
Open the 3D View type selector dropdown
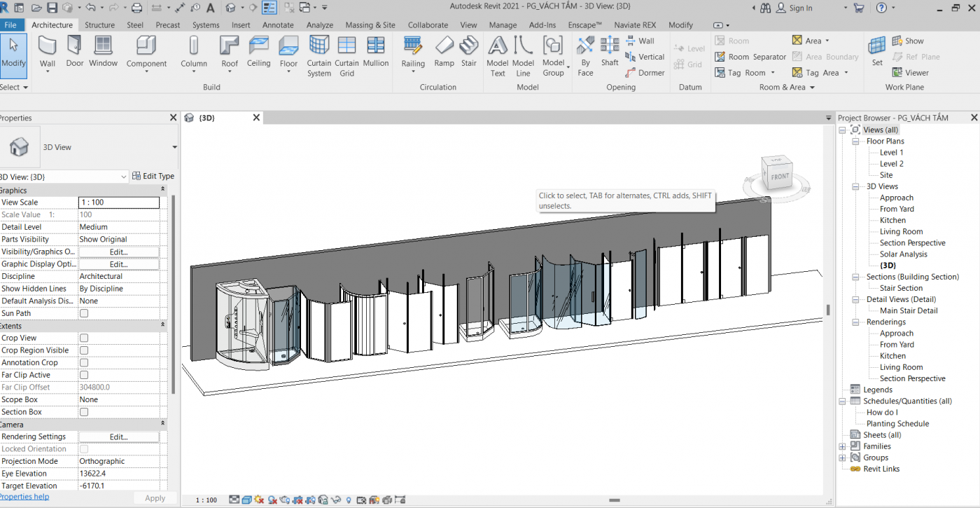pos(174,147)
